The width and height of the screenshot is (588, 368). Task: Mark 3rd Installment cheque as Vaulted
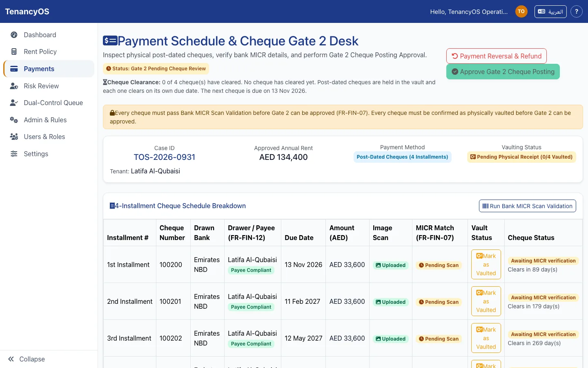486,338
